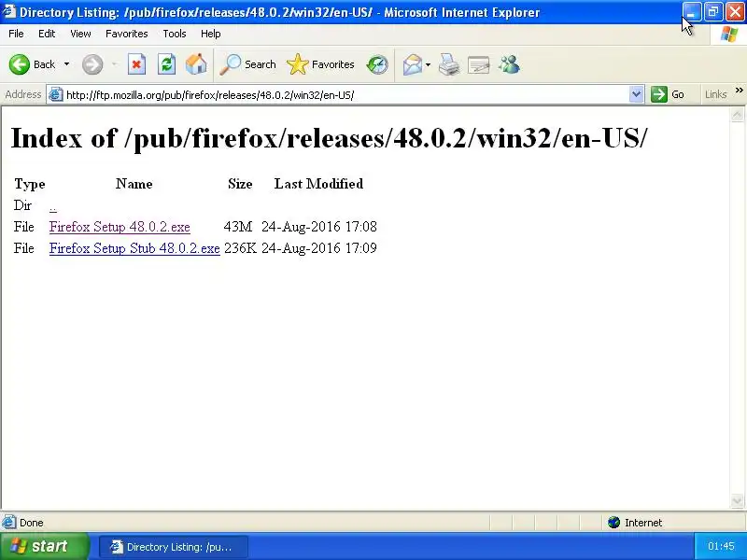
Task: Click the '24-Aug-2016 17:08' date
Action: point(319,227)
